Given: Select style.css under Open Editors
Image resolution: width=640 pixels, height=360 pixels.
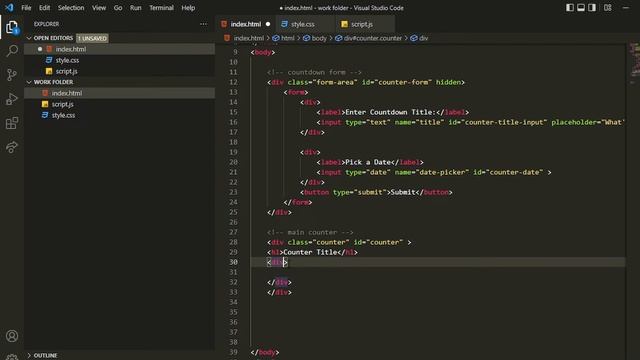Looking at the screenshot, I should [x=120, y=60].
